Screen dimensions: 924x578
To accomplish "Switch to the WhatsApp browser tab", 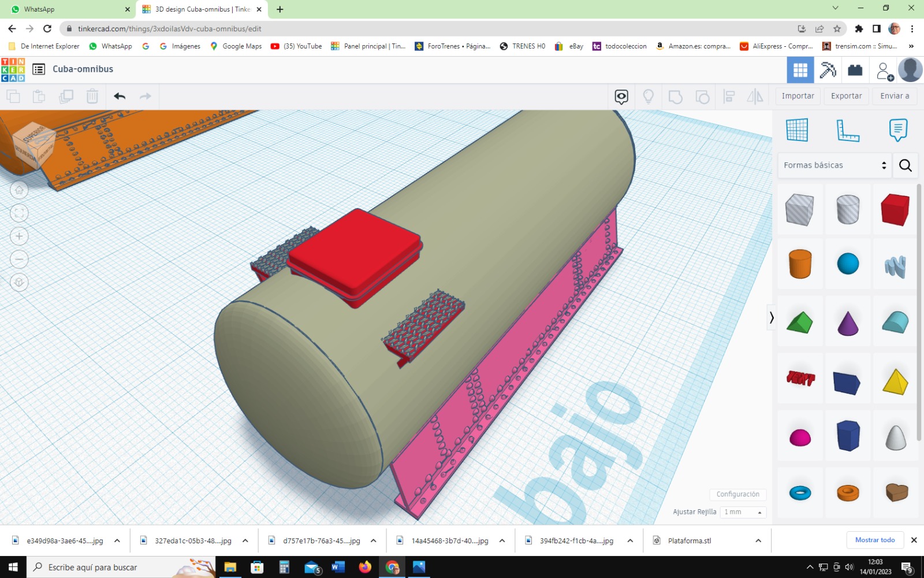I will click(69, 9).
